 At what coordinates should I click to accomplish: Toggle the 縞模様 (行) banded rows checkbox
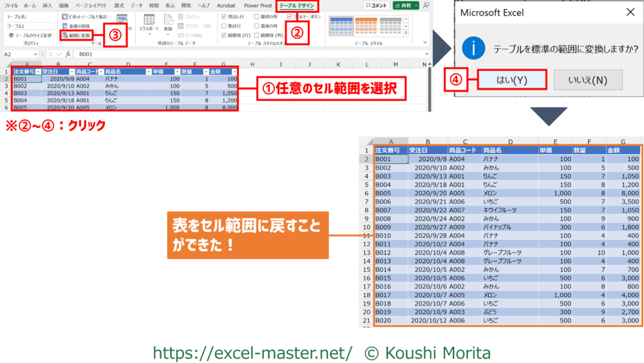click(223, 35)
